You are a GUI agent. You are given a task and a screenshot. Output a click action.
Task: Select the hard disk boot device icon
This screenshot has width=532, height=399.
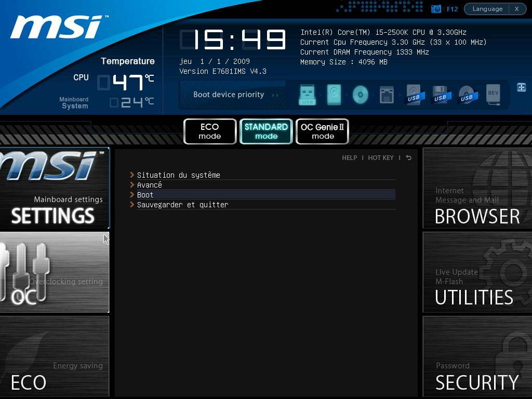coord(334,95)
